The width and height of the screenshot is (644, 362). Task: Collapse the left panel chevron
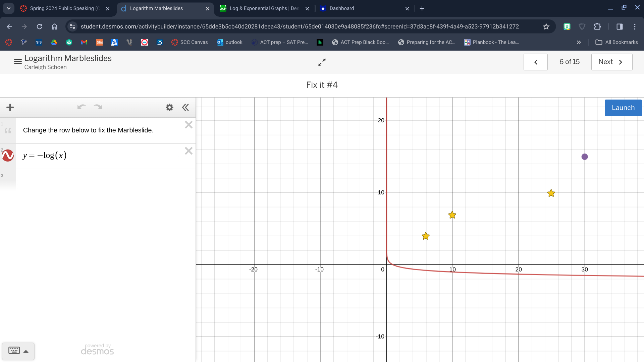click(x=185, y=107)
